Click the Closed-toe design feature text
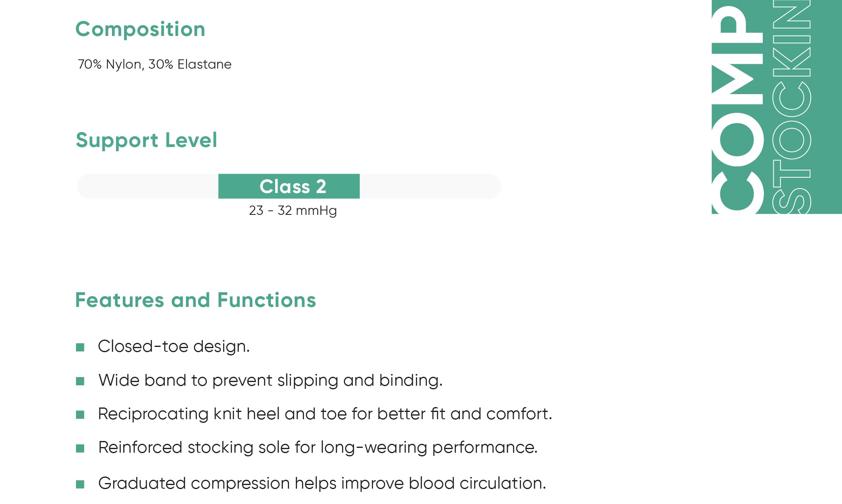The image size is (842, 504). pos(174,346)
